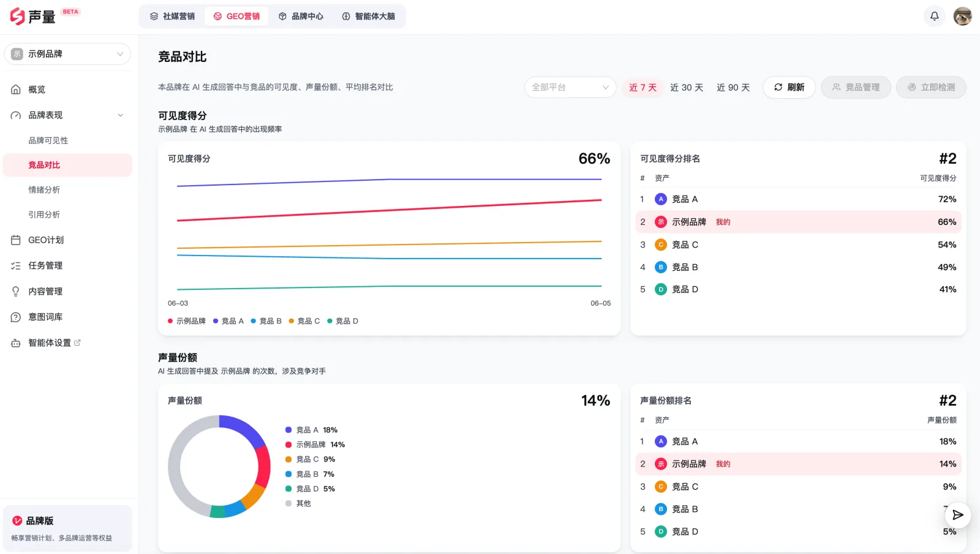The height and width of the screenshot is (554, 980).
Task: Open 智能体设置 external link icon
Action: (x=77, y=343)
